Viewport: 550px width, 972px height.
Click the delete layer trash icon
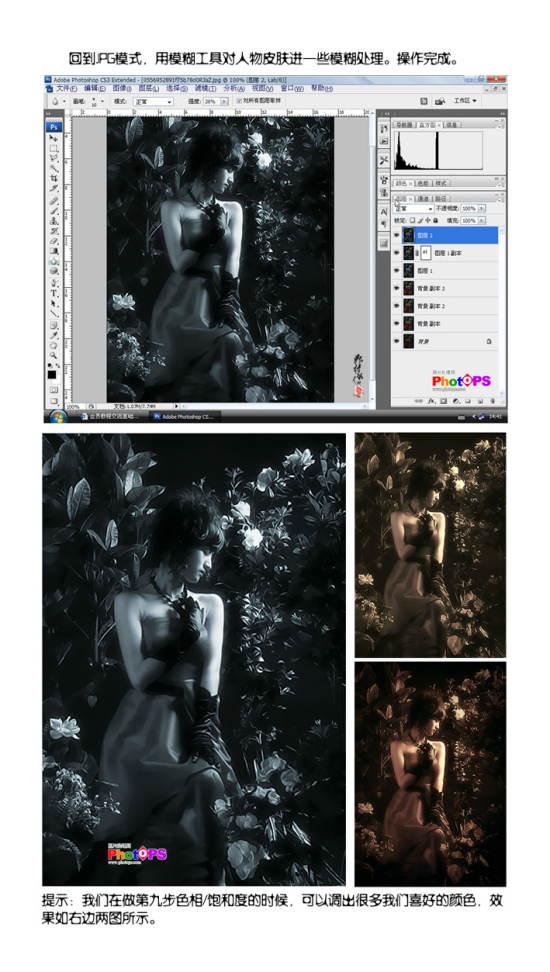pos(492,401)
